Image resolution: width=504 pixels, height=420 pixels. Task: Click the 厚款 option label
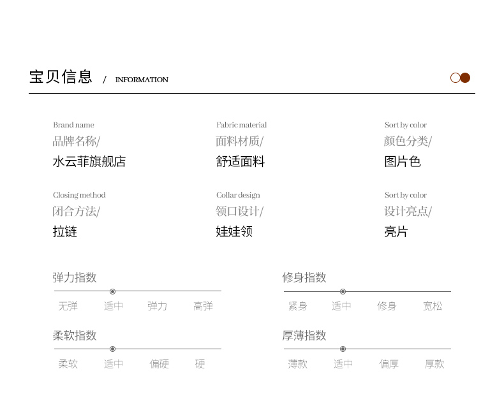point(434,364)
